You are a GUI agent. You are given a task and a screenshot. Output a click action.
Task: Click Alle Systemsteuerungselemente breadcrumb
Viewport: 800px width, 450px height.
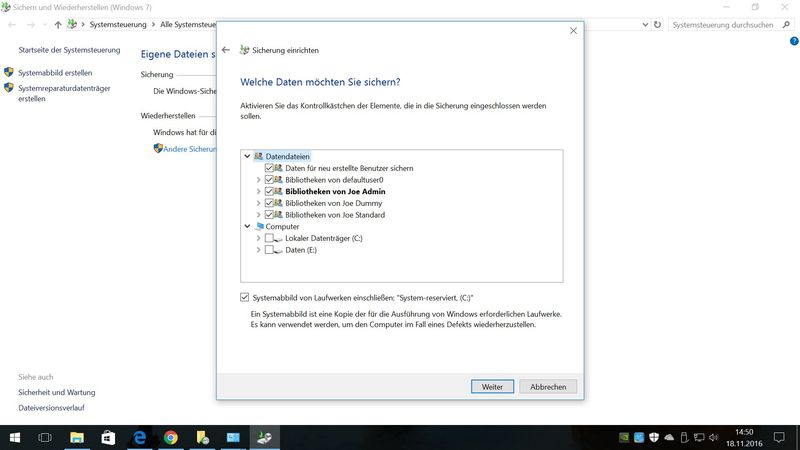(x=188, y=24)
